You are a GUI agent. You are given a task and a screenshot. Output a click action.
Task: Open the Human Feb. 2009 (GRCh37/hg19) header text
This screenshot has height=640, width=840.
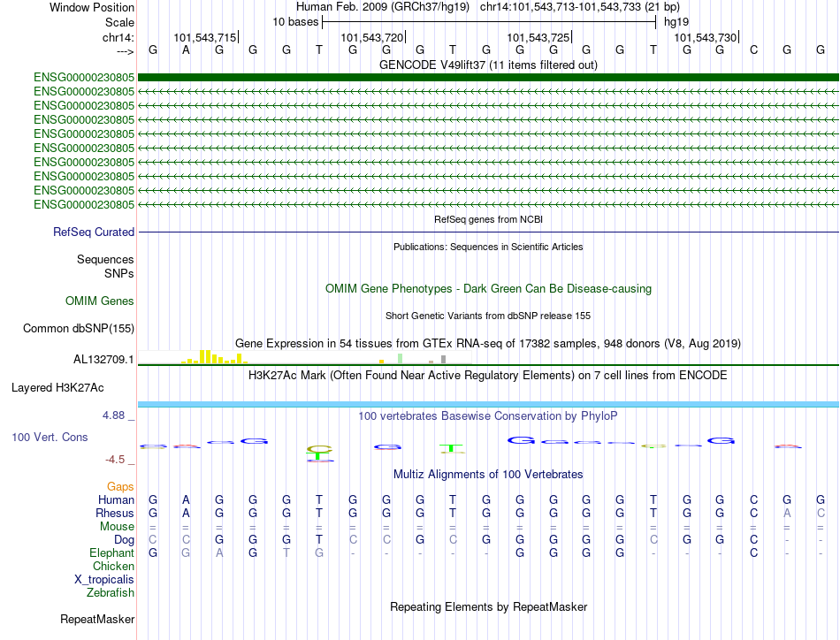tap(383, 7)
